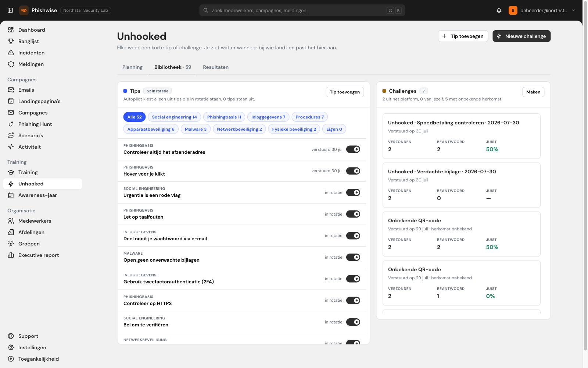Toggle 'Bel om te verifiëren' tip
The height and width of the screenshot is (368, 588).
point(353,322)
